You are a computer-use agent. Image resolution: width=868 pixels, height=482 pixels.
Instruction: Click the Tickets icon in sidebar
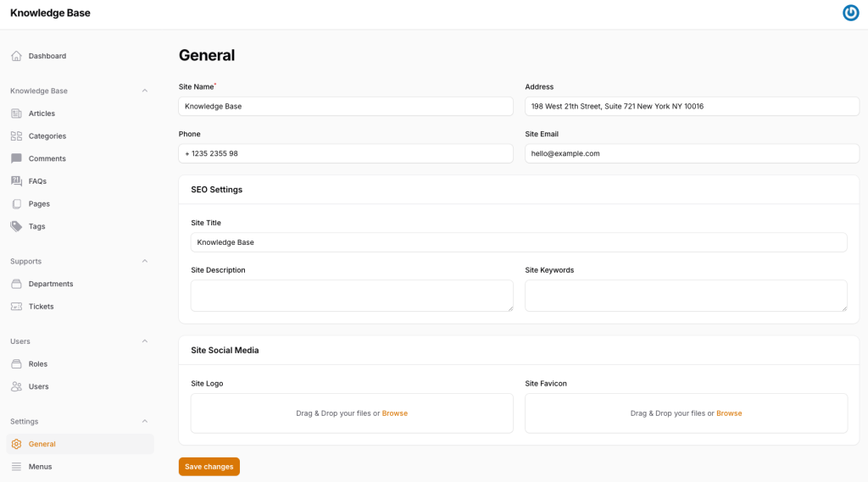point(17,307)
